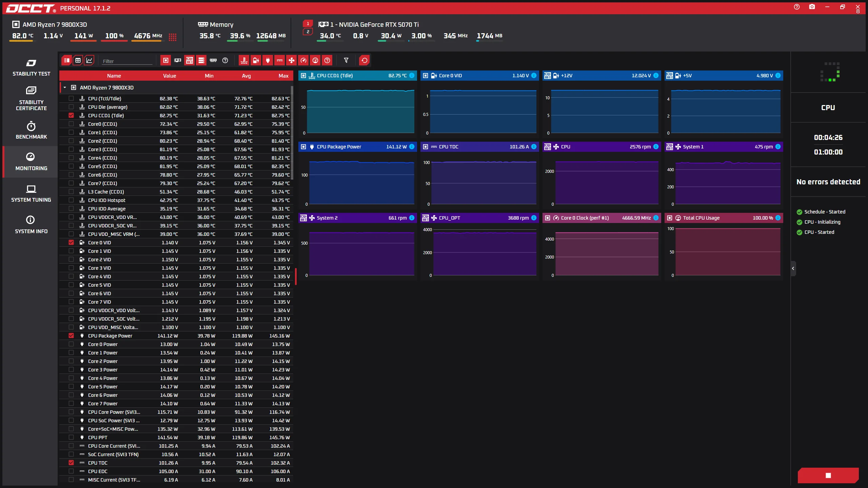868x488 pixels.
Task: Switch to graph-only view icon
Action: pos(89,60)
